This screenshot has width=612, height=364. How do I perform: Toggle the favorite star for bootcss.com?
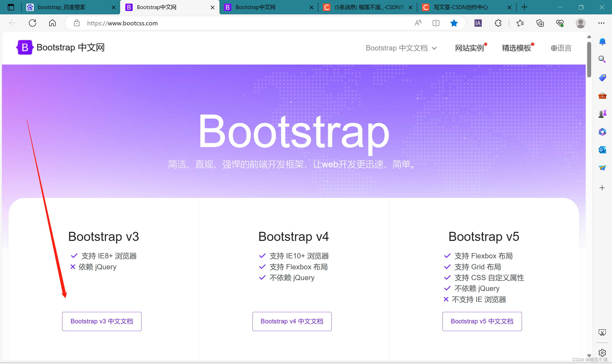pyautogui.click(x=454, y=23)
